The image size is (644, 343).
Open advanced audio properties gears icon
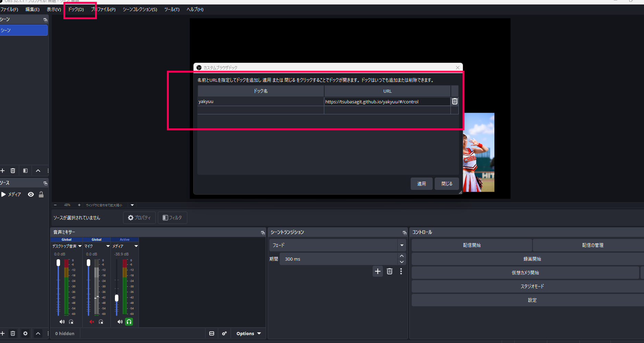click(x=224, y=333)
